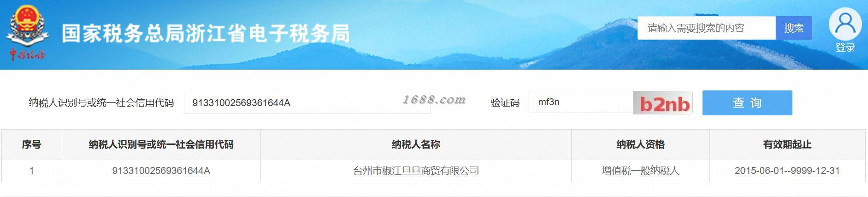868x197 pixels.
Task: Click the company name 台州市椒江旦旦商贸有限公司
Action: (x=416, y=171)
